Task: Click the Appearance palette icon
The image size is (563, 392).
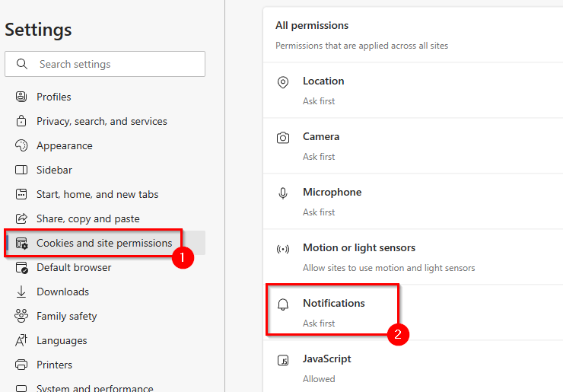Action: 21,145
